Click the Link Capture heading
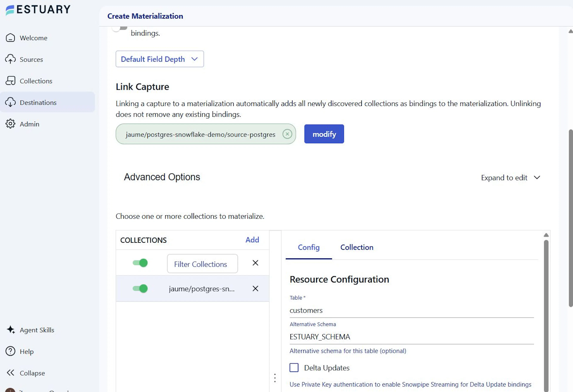 coord(143,87)
